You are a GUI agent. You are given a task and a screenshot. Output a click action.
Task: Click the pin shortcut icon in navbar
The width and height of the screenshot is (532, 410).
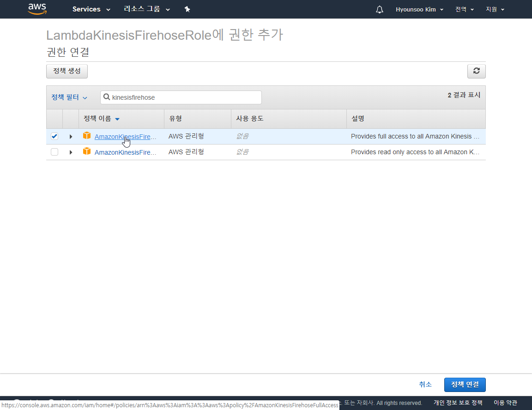(x=187, y=9)
